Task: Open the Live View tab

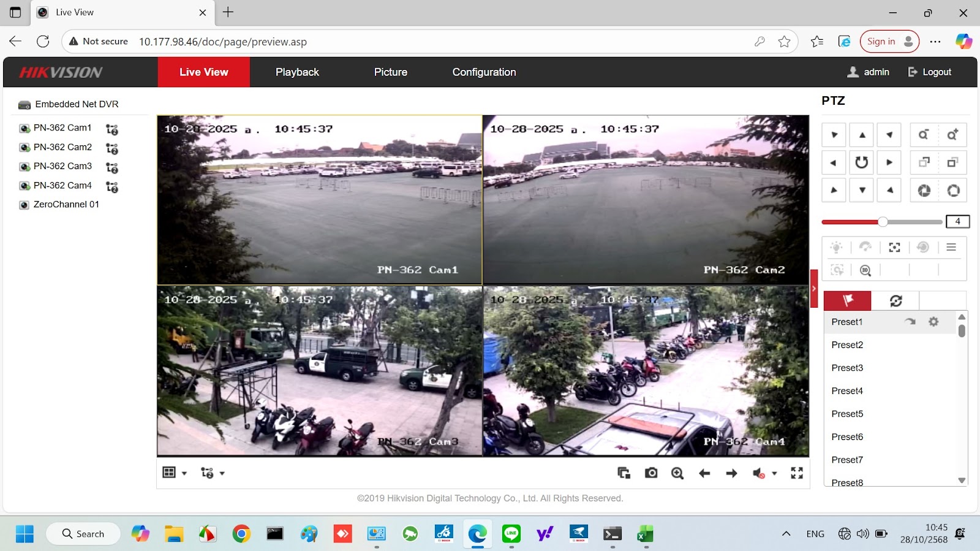Action: (204, 72)
